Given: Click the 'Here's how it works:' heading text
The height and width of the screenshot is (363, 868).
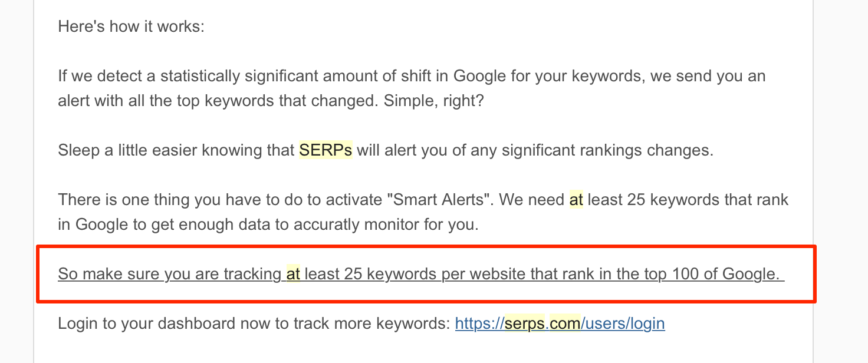Looking at the screenshot, I should click(x=131, y=27).
